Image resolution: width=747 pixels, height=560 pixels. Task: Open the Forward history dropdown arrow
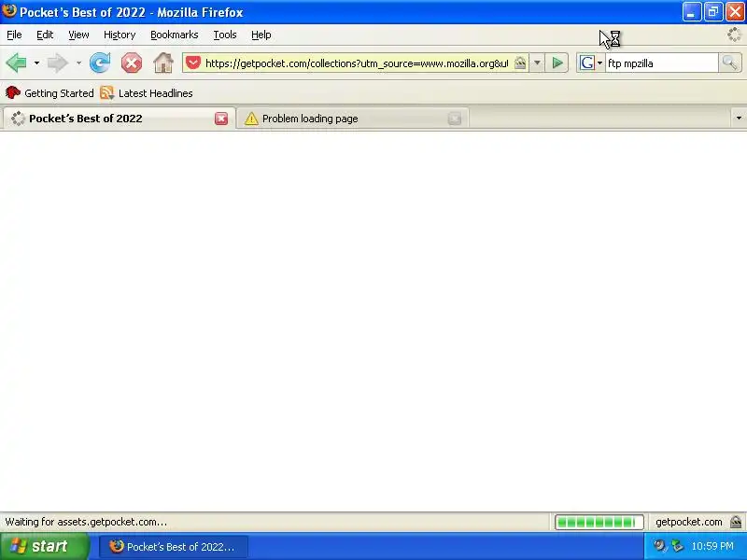click(78, 63)
